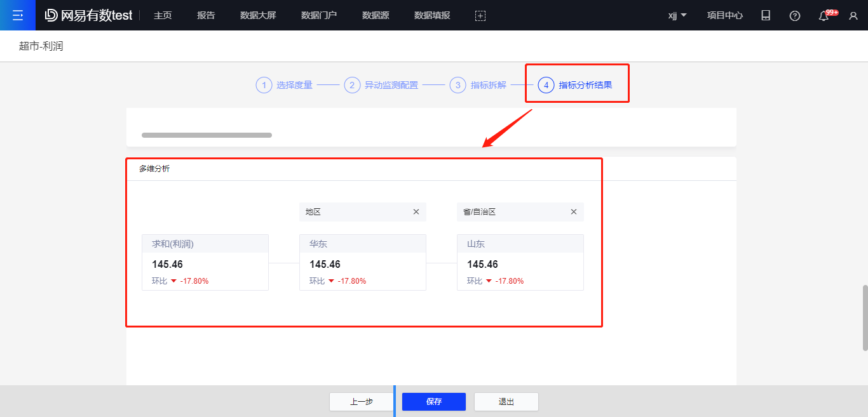Select the 华东 region card
This screenshot has width=868, height=417.
tap(362, 262)
